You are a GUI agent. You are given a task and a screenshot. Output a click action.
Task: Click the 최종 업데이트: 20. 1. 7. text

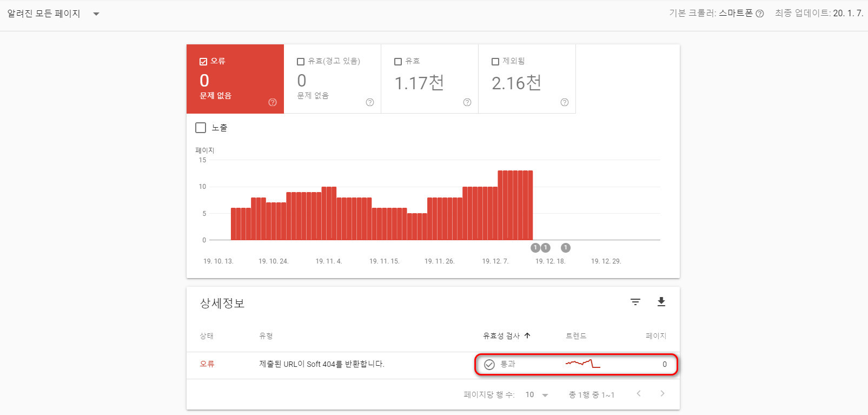[819, 14]
